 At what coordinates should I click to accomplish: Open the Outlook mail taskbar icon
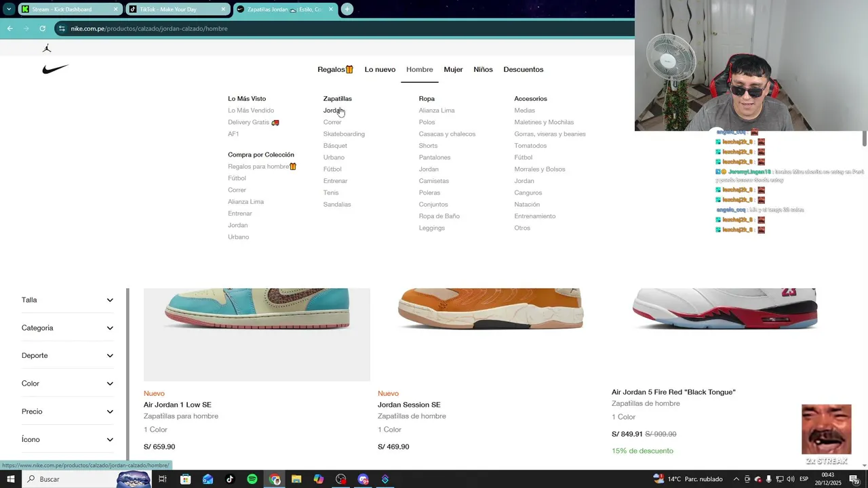(208, 479)
